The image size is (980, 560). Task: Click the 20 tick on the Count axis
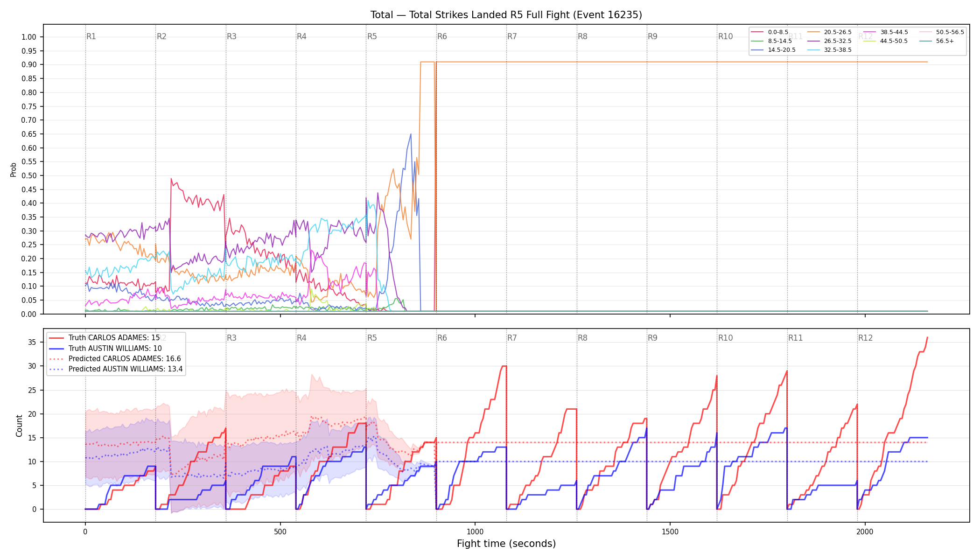click(x=32, y=414)
